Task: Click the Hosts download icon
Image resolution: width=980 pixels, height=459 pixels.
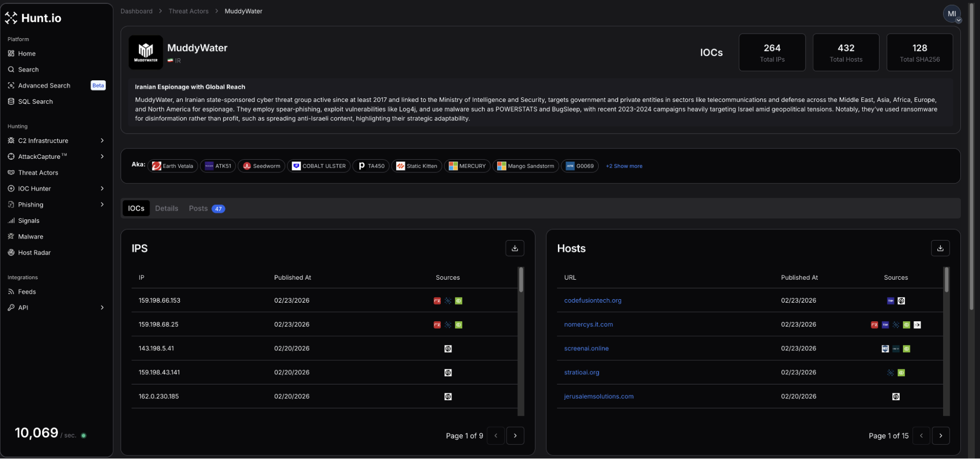Action: 940,248
